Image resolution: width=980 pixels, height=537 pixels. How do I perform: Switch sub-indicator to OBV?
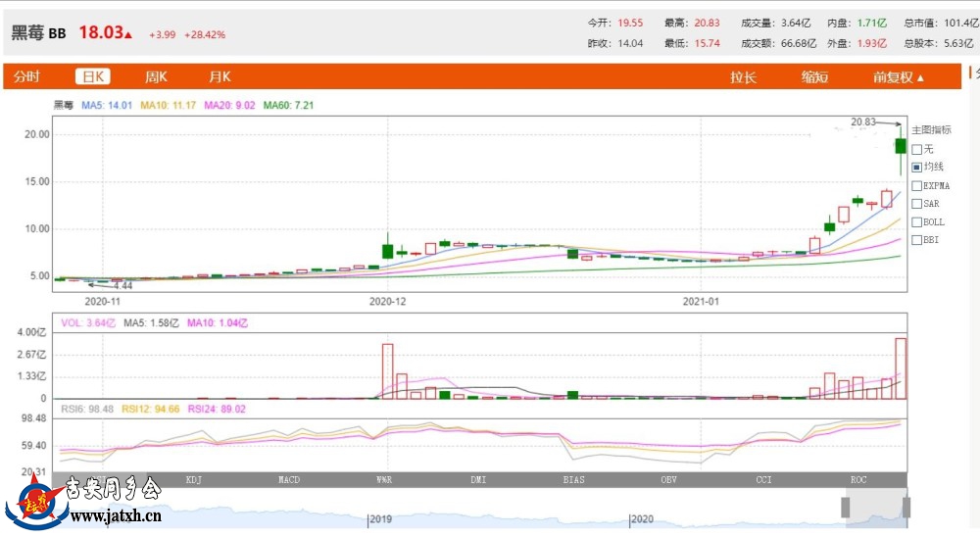pos(668,480)
